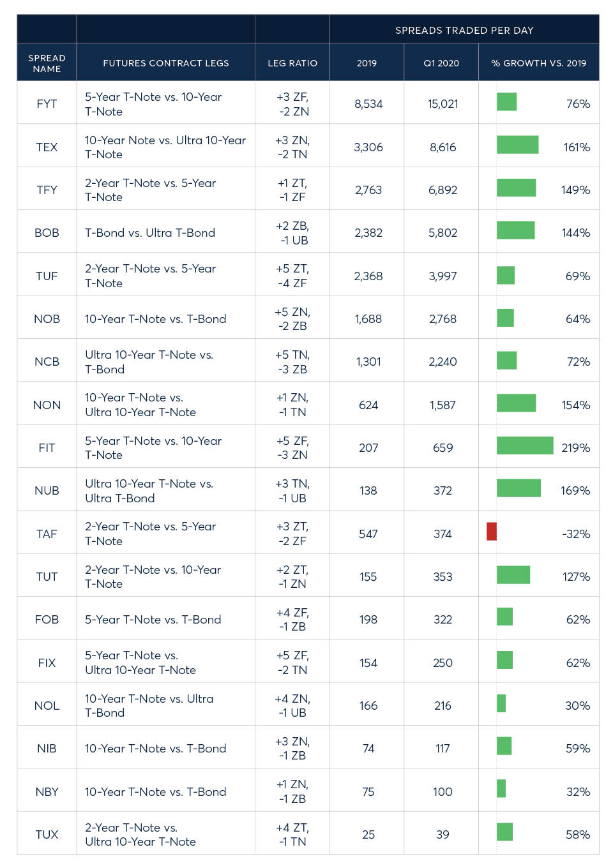Select the TUX spread name cell

(x=47, y=835)
